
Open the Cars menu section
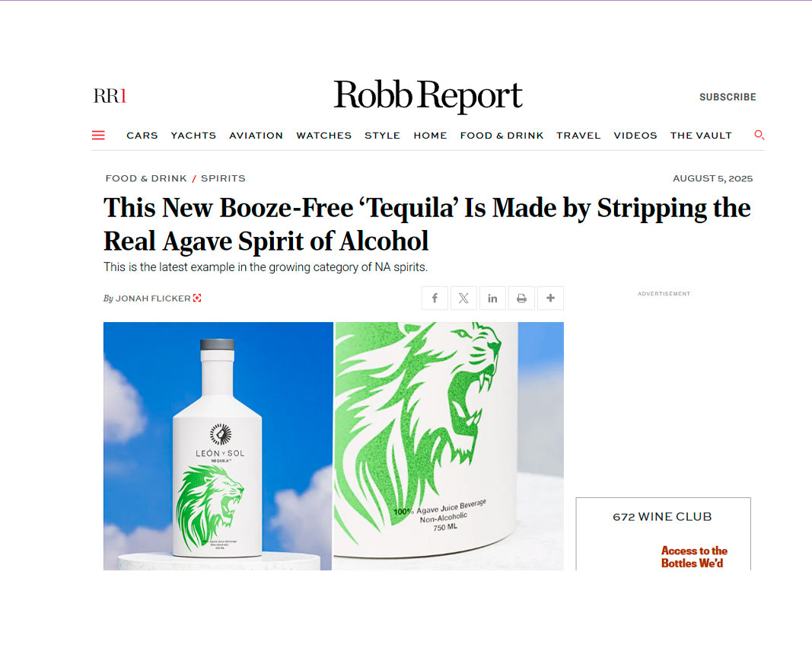(142, 136)
